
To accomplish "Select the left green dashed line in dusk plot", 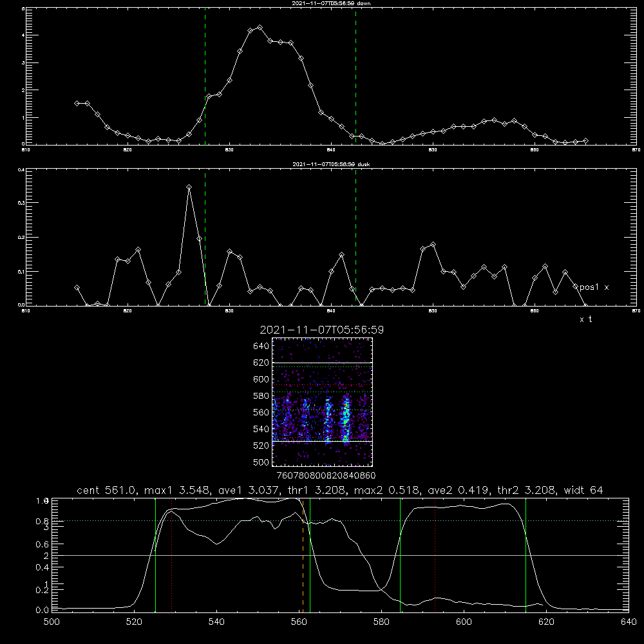I will [x=205, y=238].
